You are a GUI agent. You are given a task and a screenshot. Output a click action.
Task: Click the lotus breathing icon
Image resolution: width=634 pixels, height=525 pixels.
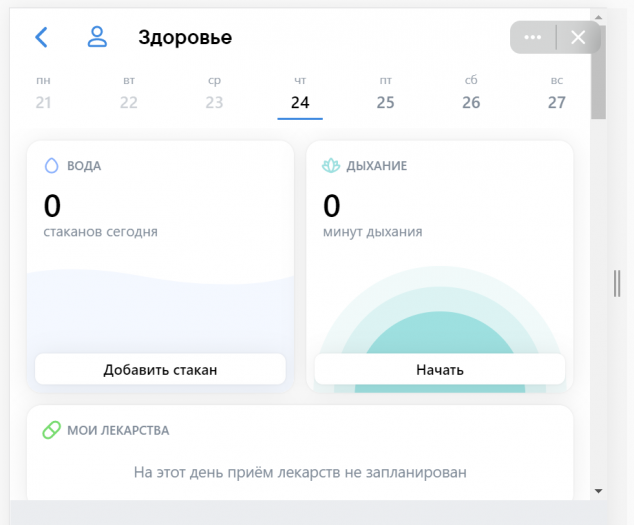(331, 165)
